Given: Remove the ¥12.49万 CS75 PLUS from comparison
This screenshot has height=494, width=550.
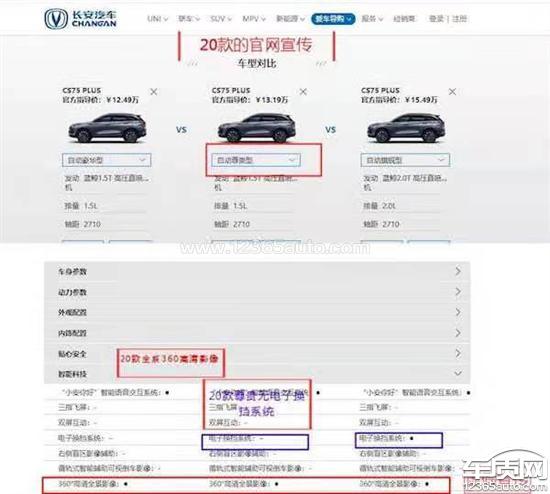Looking at the screenshot, I should 154,92.
